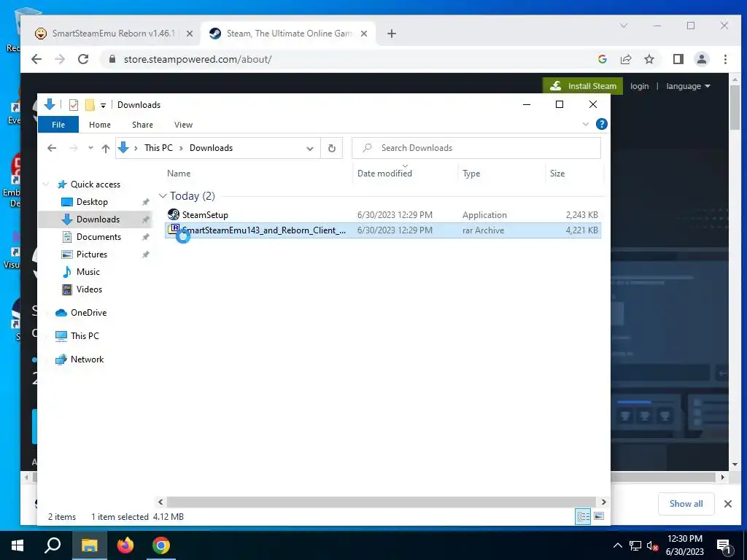Open Documents in the navigation pane

(98, 237)
